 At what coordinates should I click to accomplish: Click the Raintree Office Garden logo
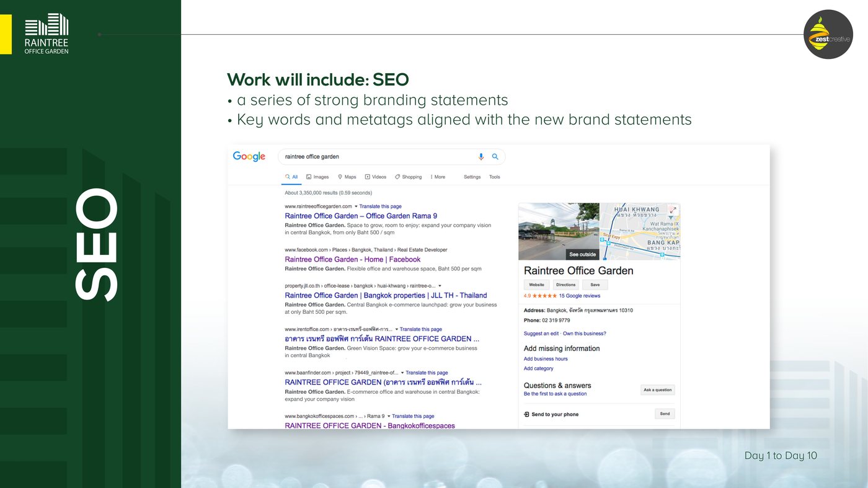coord(46,33)
